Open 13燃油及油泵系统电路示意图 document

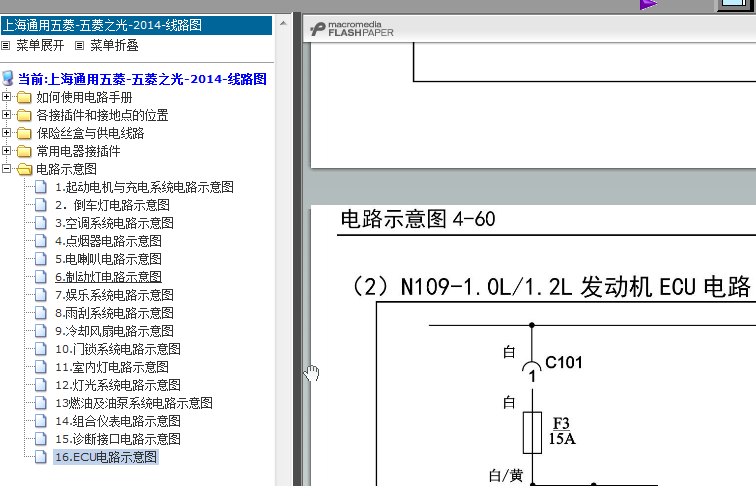click(134, 403)
